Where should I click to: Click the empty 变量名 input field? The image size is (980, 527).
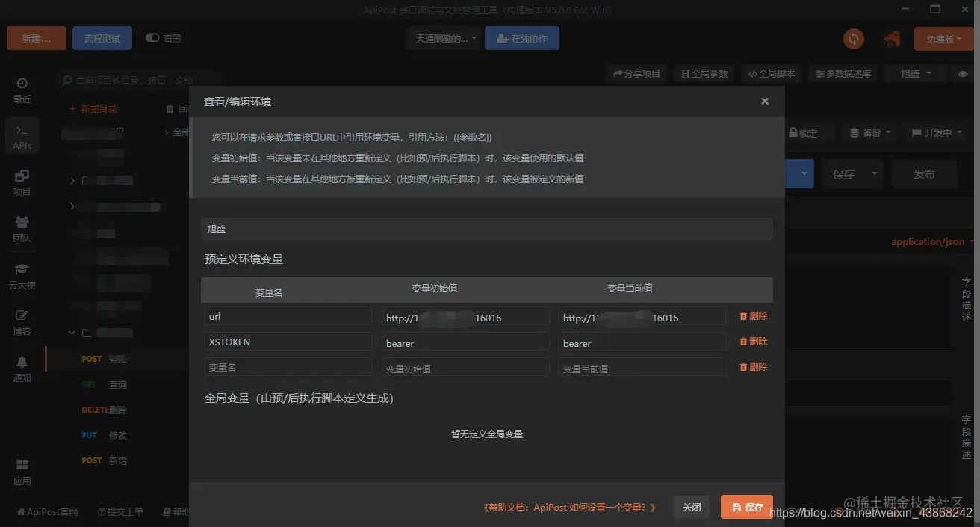(x=288, y=367)
